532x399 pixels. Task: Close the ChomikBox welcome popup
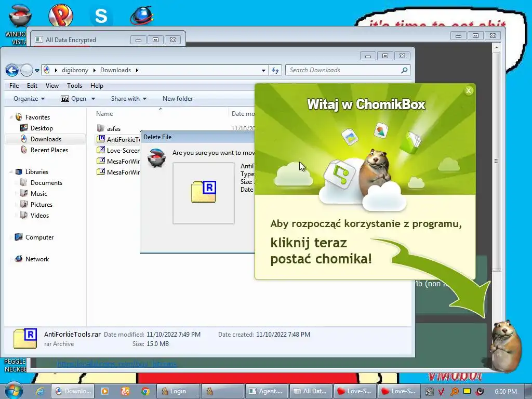469,90
